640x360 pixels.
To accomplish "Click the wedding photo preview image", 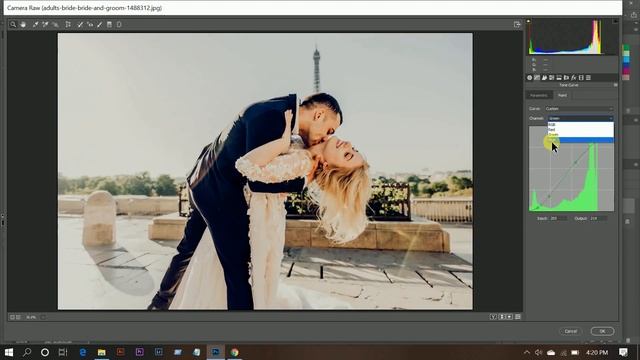I will (x=265, y=171).
